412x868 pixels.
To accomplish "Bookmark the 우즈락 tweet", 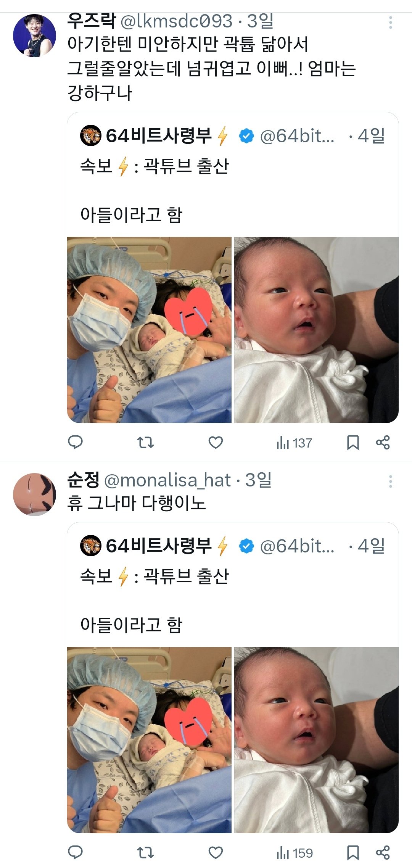I will [353, 443].
